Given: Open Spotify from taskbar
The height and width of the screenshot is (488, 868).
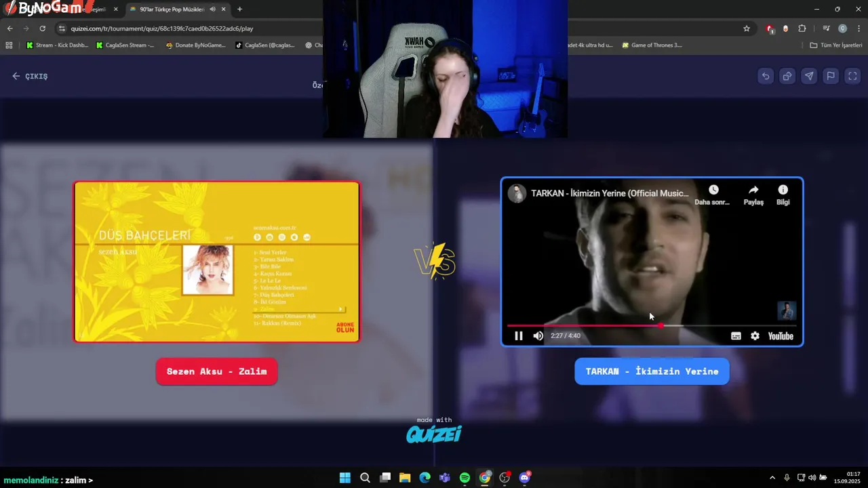Looking at the screenshot, I should click(x=465, y=478).
